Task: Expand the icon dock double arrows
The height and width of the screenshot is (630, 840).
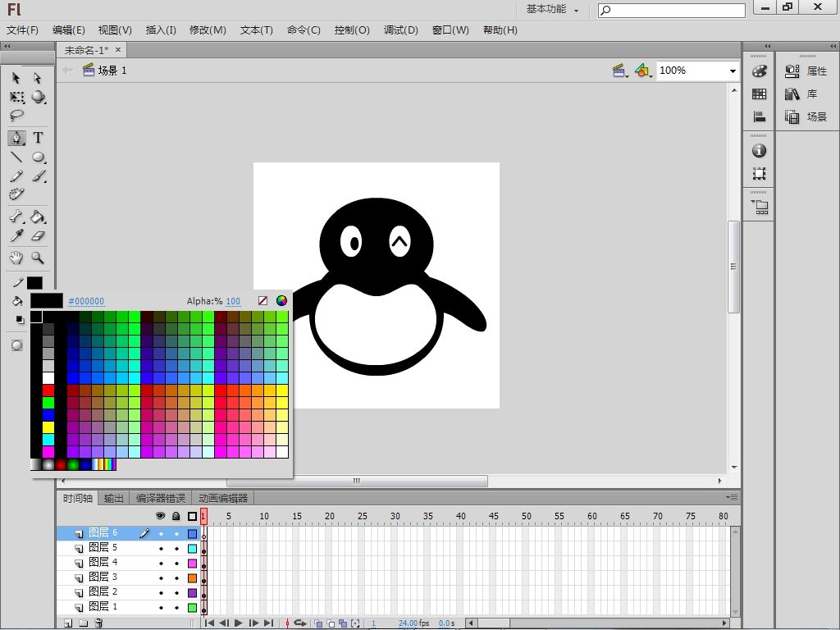Action: point(767,46)
